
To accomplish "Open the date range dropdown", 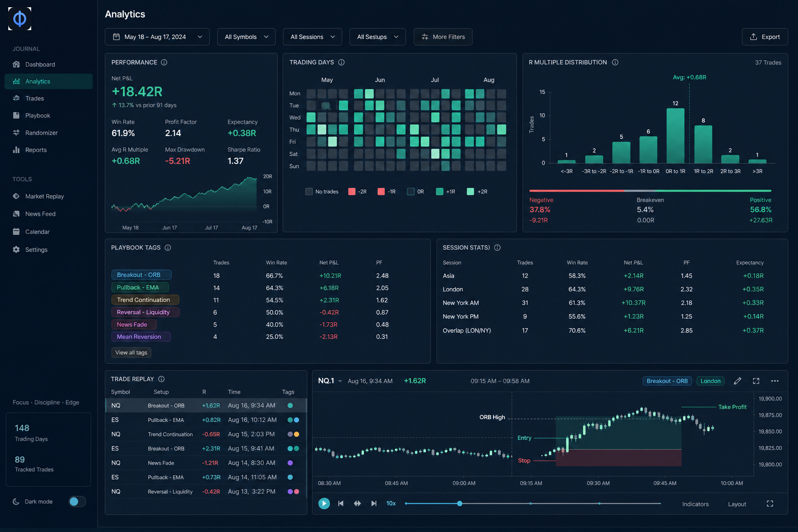I will 157,37.
